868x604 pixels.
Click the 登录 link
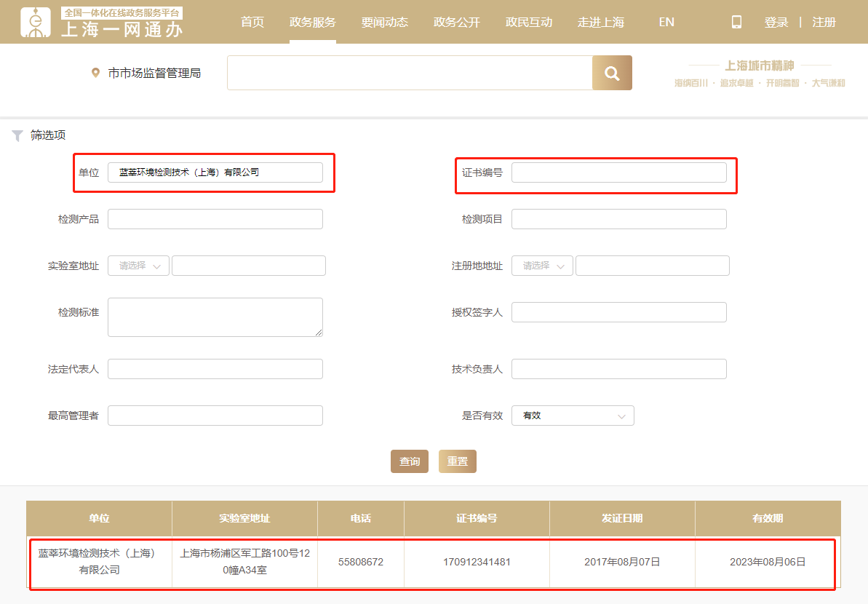point(776,22)
